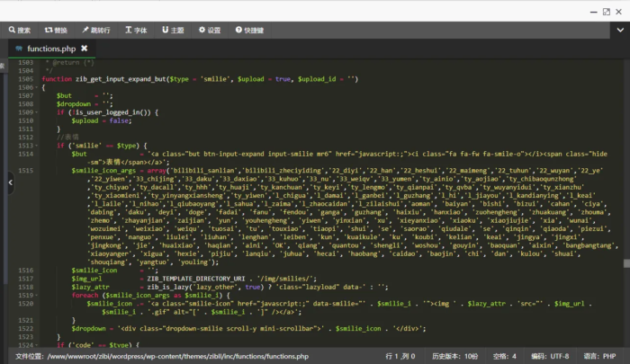Select the functions.php file tab
Screen dimensions: 630x364
coord(49,49)
